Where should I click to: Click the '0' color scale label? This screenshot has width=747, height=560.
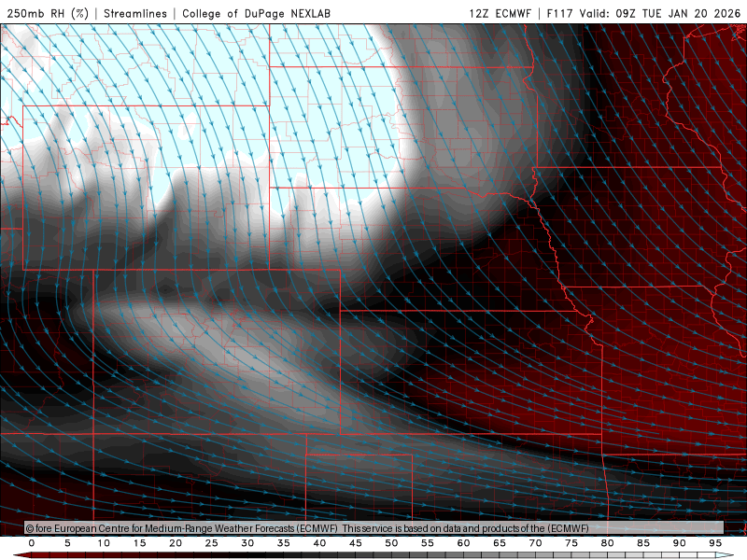coord(32,543)
